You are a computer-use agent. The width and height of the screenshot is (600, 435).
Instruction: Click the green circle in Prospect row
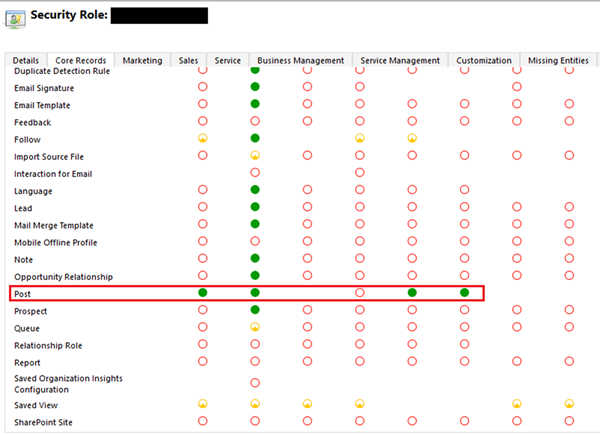click(x=255, y=310)
